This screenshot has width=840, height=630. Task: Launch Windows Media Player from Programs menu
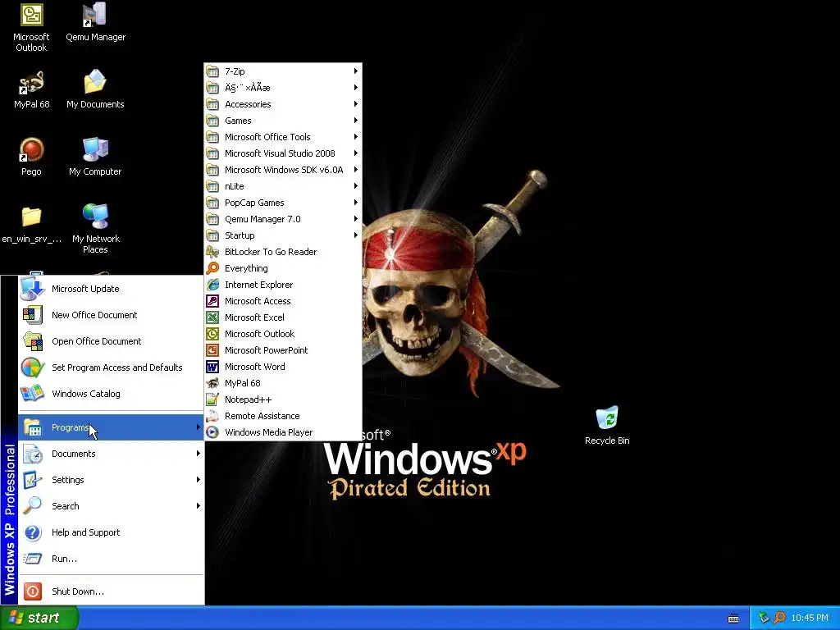pyautogui.click(x=283, y=432)
